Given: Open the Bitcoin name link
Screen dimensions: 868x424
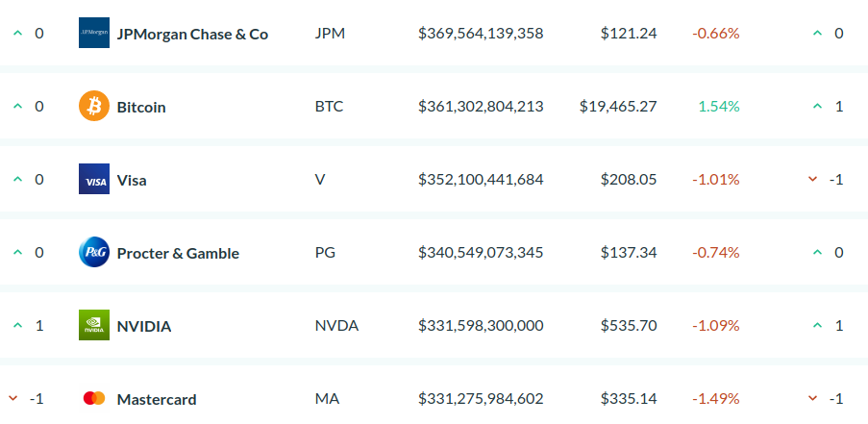Looking at the screenshot, I should point(141,107).
